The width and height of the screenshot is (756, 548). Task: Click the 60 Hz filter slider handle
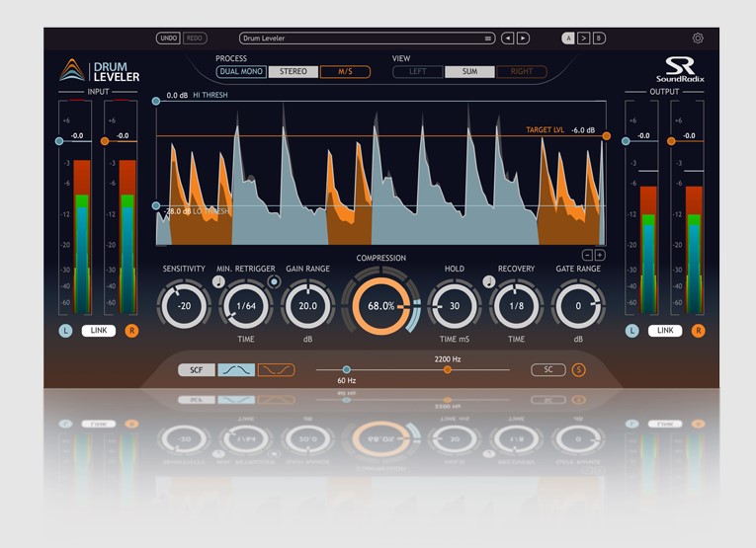click(x=346, y=369)
